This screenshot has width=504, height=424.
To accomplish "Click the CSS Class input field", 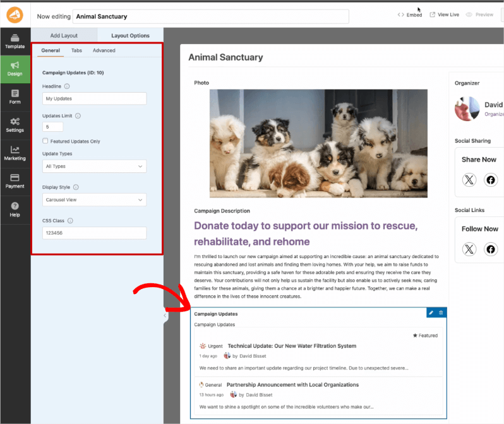I will (x=94, y=233).
